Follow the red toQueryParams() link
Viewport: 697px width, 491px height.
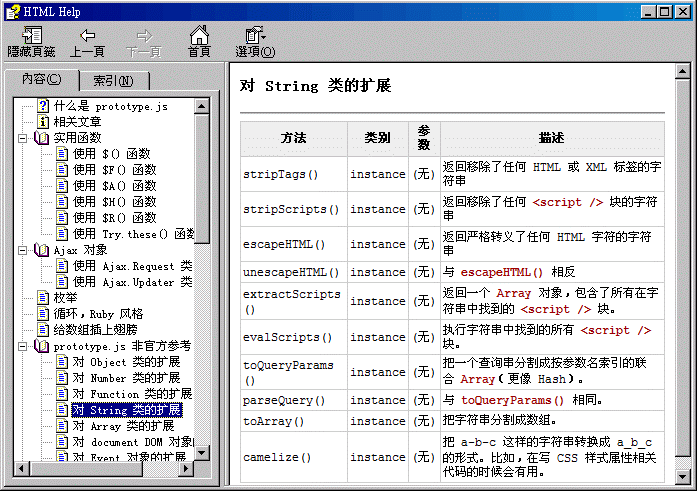[513, 400]
